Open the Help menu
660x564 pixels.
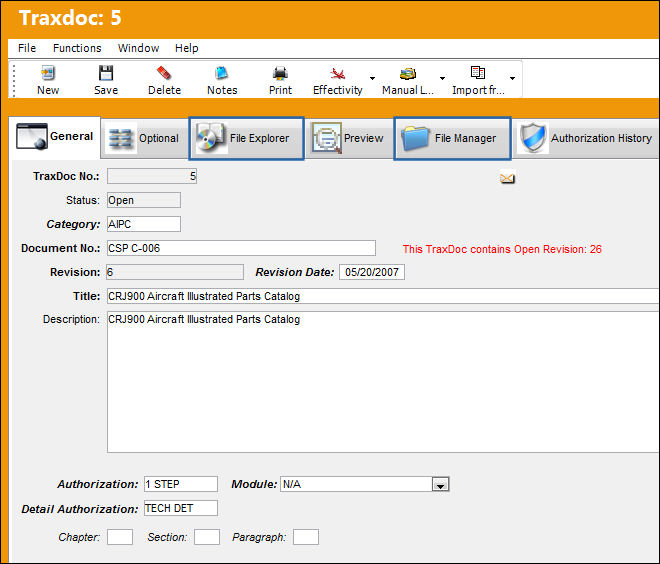tap(186, 48)
